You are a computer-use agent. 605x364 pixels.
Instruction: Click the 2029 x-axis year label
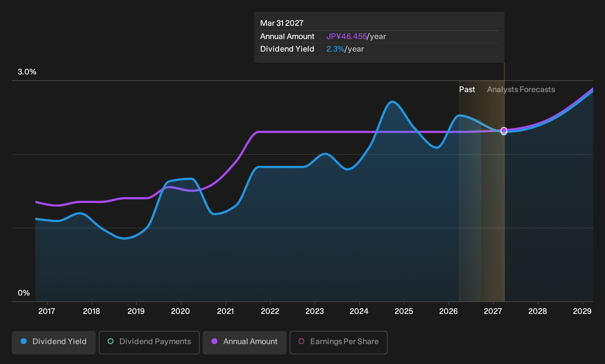pyautogui.click(x=582, y=311)
